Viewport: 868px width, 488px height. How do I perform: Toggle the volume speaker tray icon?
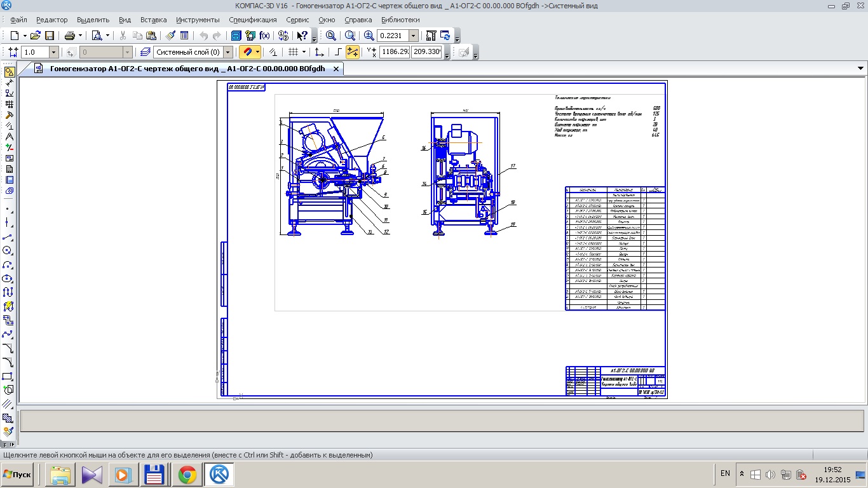point(770,475)
